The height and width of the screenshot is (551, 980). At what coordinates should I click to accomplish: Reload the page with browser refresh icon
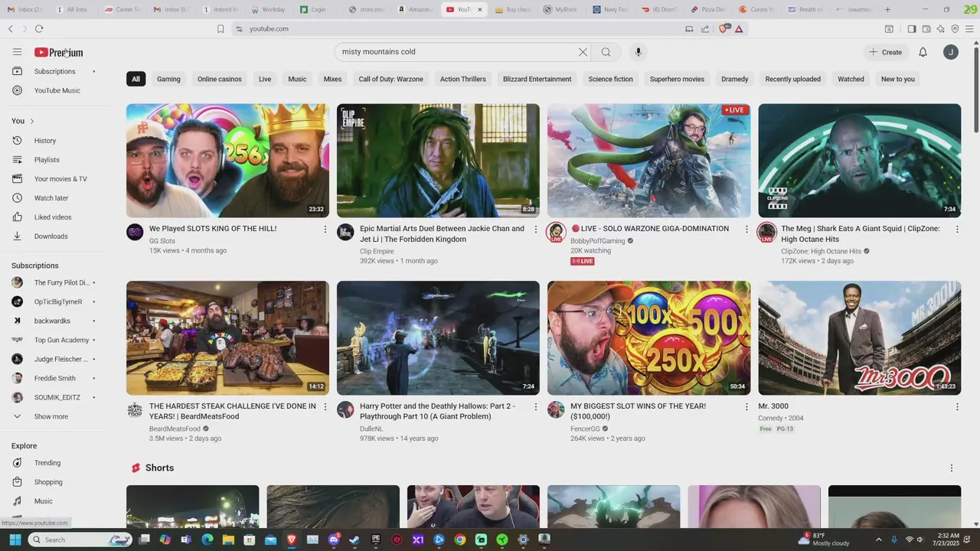coord(39,28)
